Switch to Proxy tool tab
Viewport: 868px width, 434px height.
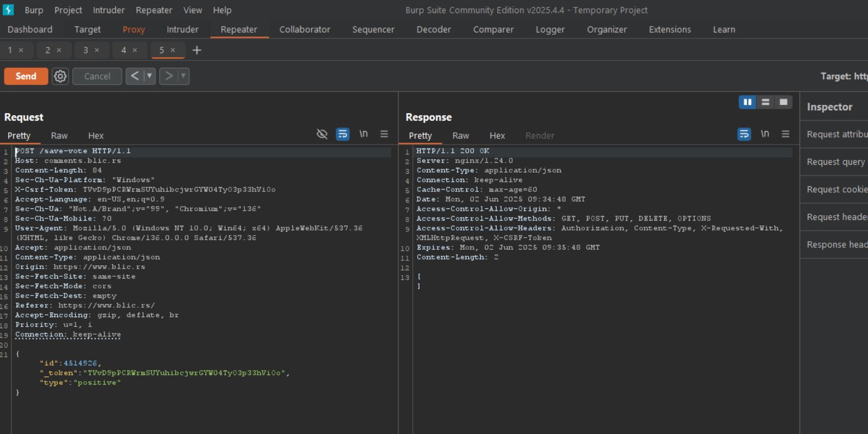(134, 29)
